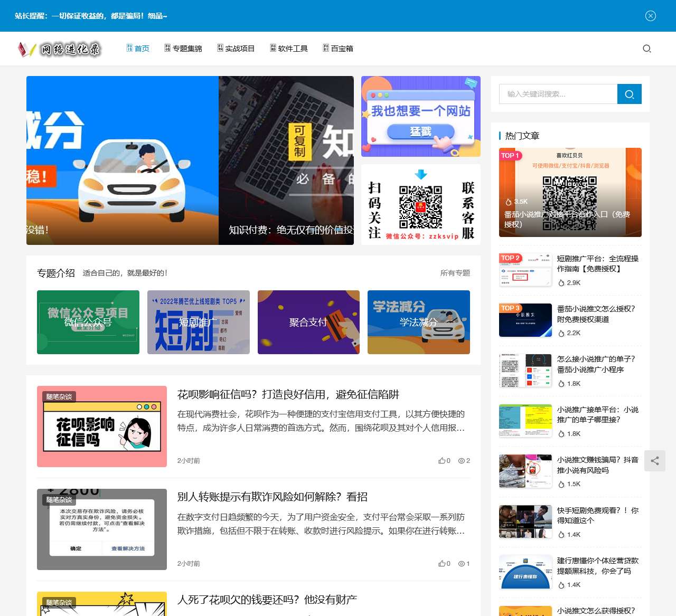Click the TOP 1 喜欢红贝贝 article thumbnail
Viewport: 676px width, 616px height.
[x=570, y=193]
